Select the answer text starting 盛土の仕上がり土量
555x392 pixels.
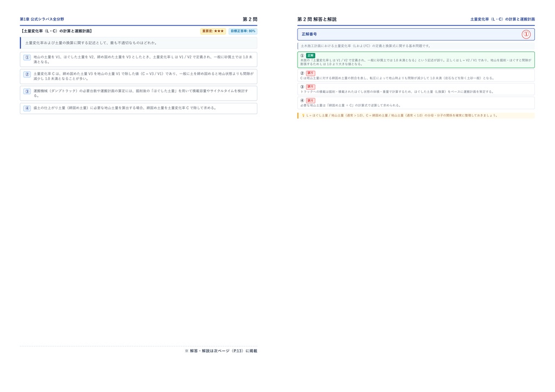pos(125,108)
